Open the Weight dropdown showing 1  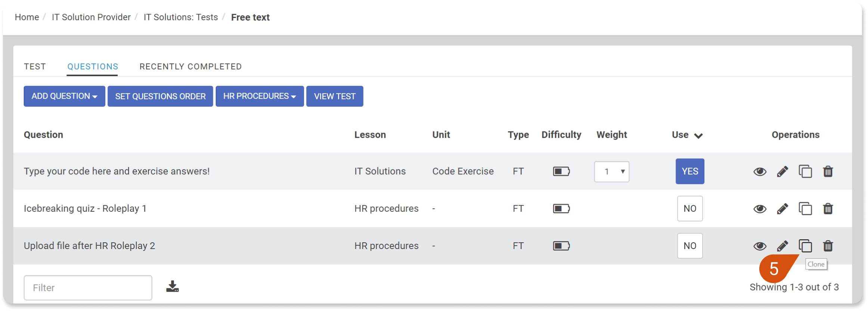pos(611,171)
